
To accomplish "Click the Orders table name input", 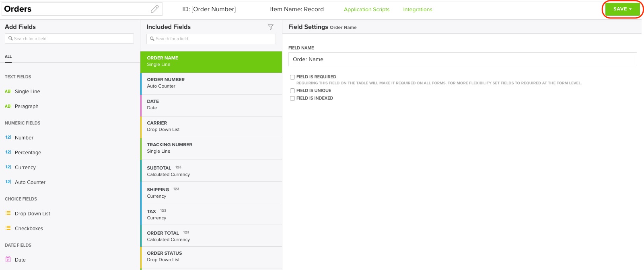I will tap(82, 9).
